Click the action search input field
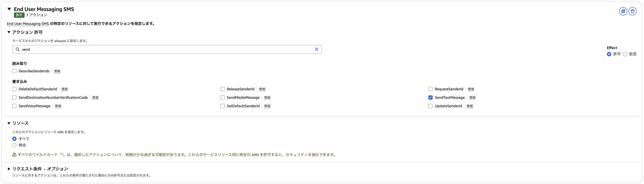The width and height of the screenshot is (644, 184). (167, 49)
